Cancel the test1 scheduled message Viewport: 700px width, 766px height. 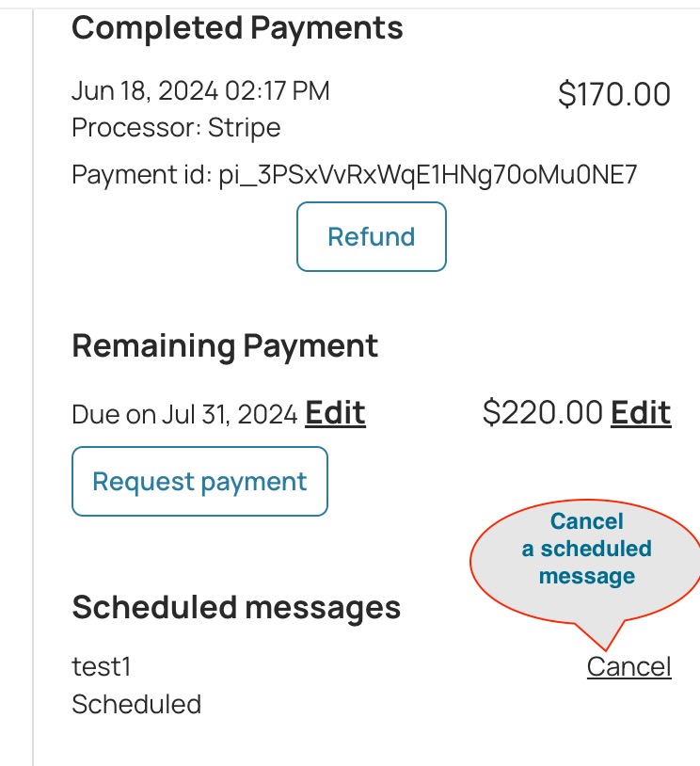pos(628,667)
